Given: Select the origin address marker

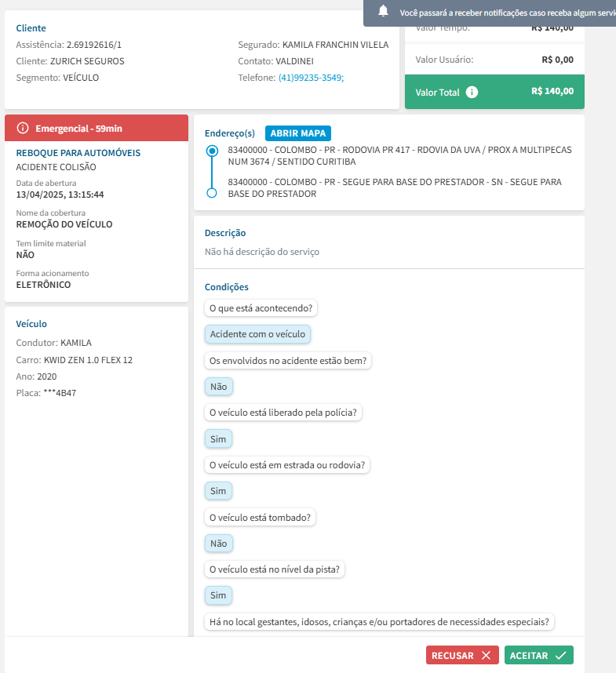Looking at the screenshot, I should tap(211, 151).
